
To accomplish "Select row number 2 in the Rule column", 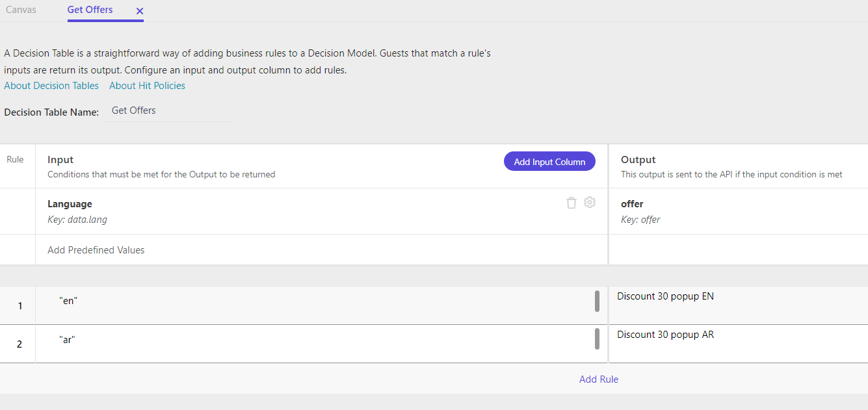I will [x=20, y=344].
